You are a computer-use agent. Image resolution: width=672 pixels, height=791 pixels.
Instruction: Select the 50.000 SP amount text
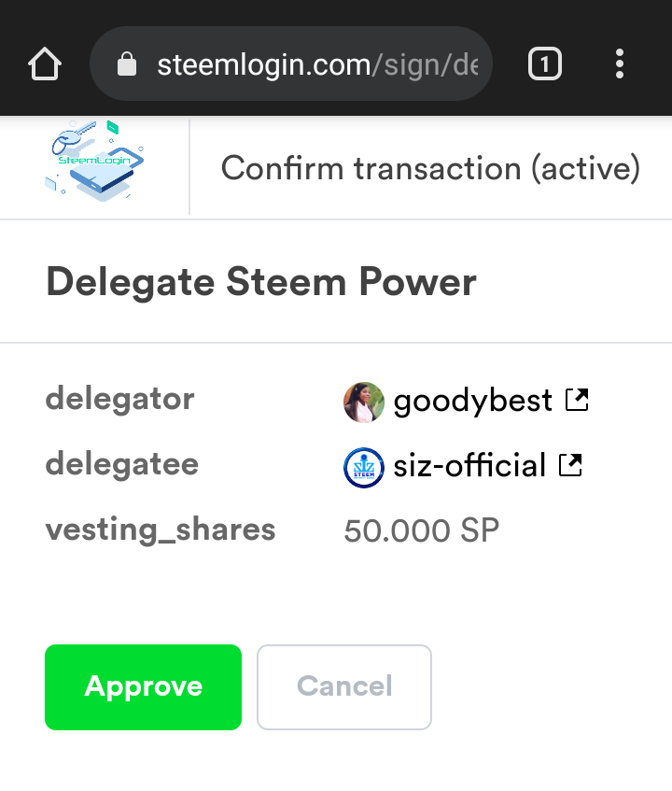(x=422, y=530)
